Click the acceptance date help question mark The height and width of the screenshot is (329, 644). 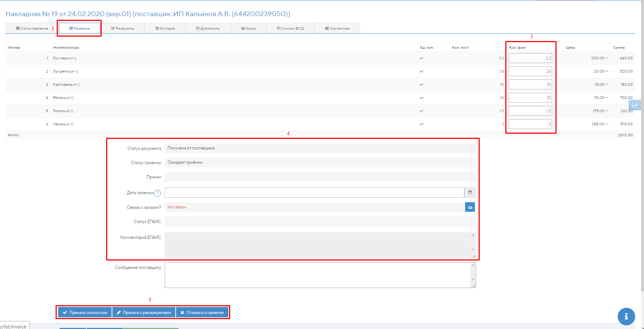pyautogui.click(x=157, y=193)
